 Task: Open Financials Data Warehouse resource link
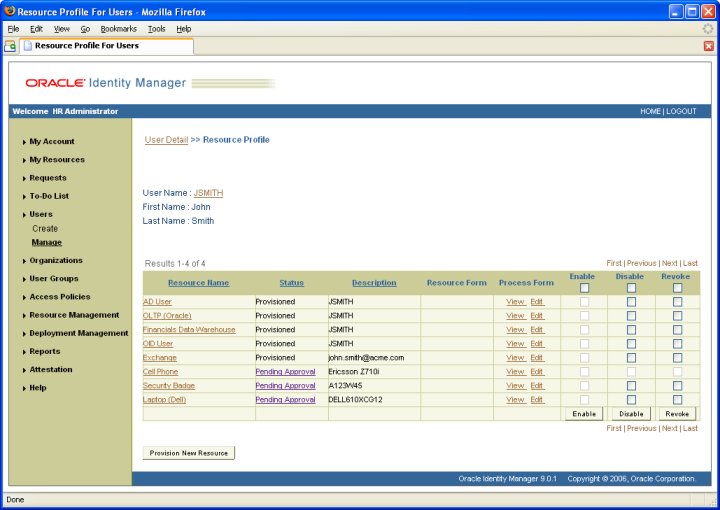[189, 330]
